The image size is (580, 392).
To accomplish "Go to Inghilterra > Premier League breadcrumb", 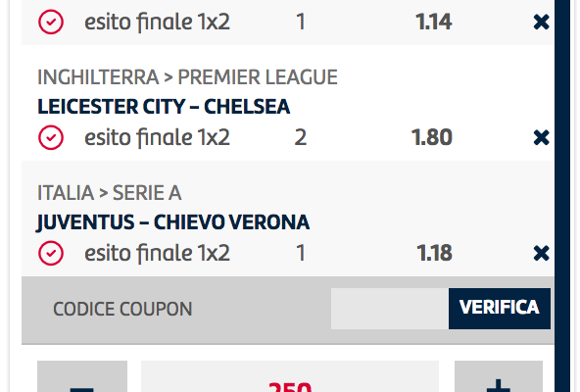I will pos(187,77).
